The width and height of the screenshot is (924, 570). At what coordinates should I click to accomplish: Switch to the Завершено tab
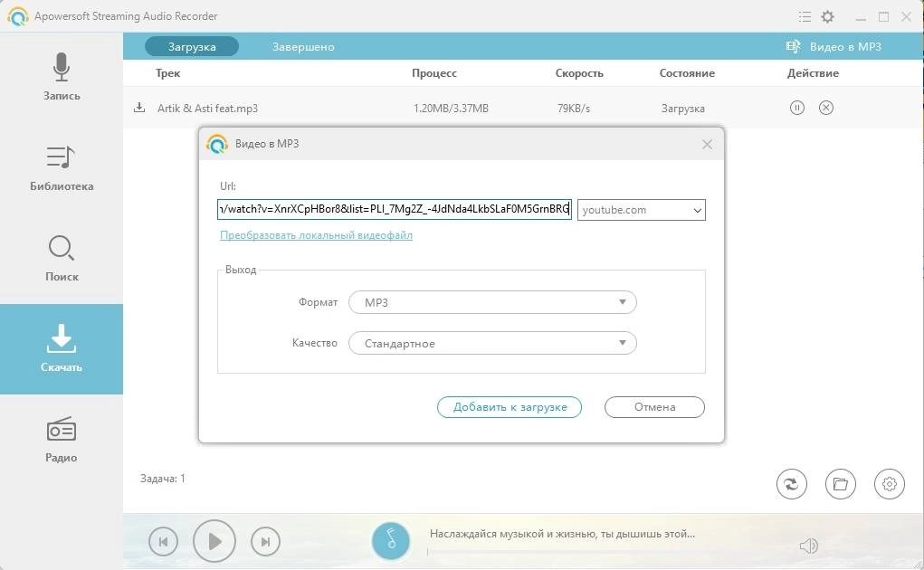pos(303,46)
